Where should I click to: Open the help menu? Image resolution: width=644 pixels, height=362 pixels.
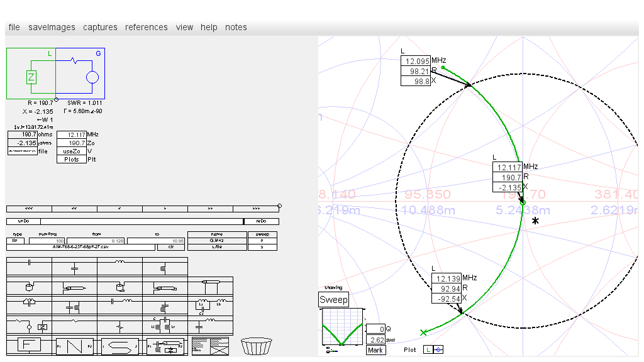pos(209,27)
